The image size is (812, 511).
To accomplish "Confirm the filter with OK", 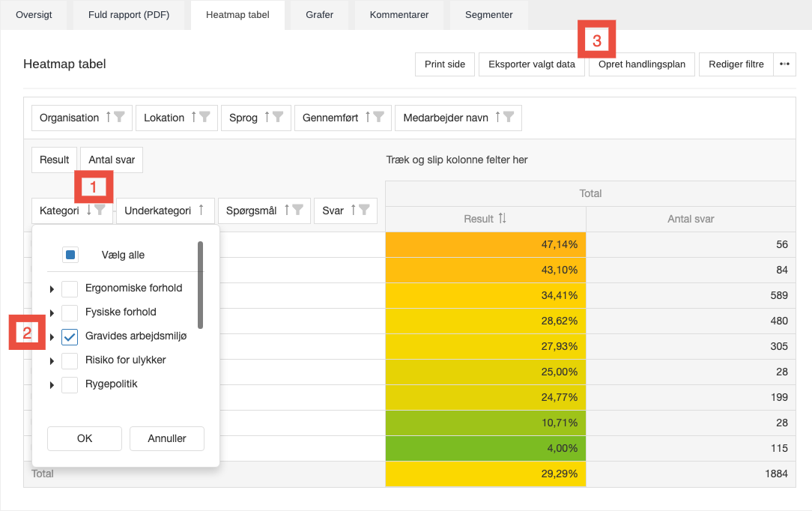I will tap(85, 438).
